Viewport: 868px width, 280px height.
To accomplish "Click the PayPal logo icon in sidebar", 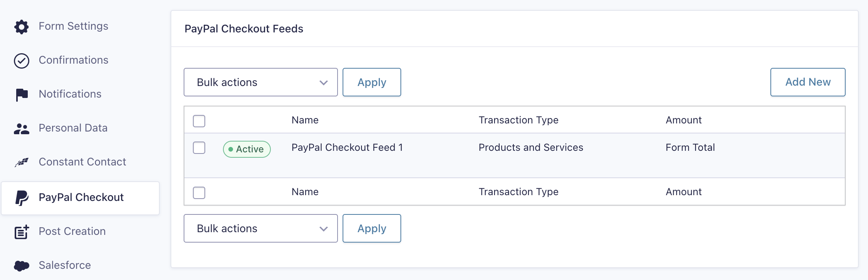I will pos(22,198).
